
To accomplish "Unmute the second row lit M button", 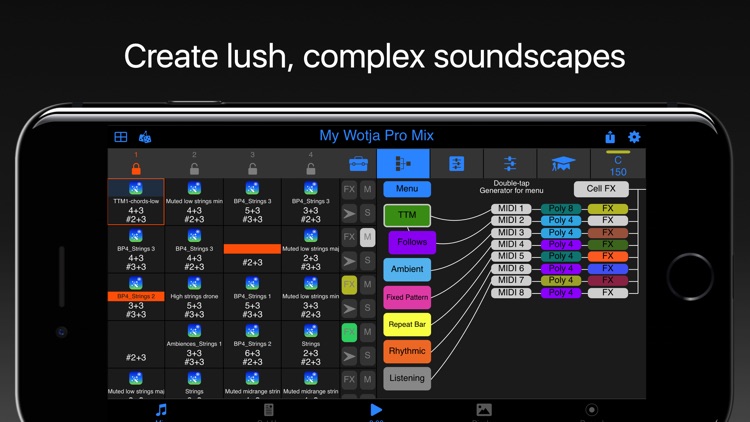I will click(x=367, y=237).
